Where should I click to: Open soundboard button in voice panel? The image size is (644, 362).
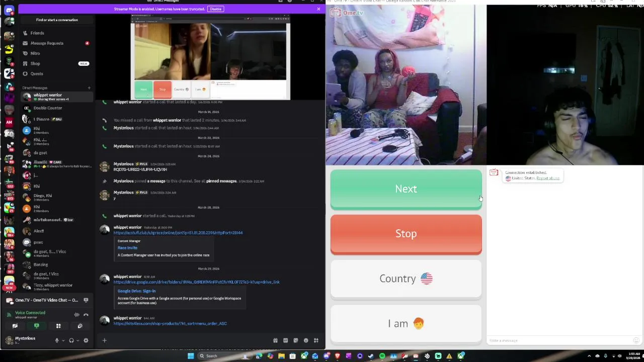(80, 326)
